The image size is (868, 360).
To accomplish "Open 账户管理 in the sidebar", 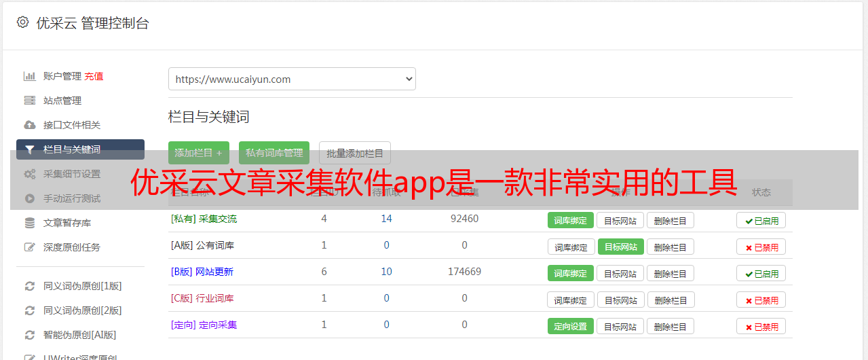I will click(62, 76).
